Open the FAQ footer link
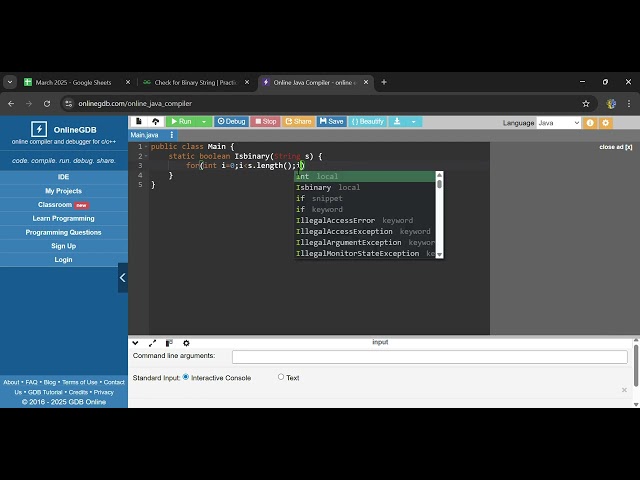 [x=31, y=382]
